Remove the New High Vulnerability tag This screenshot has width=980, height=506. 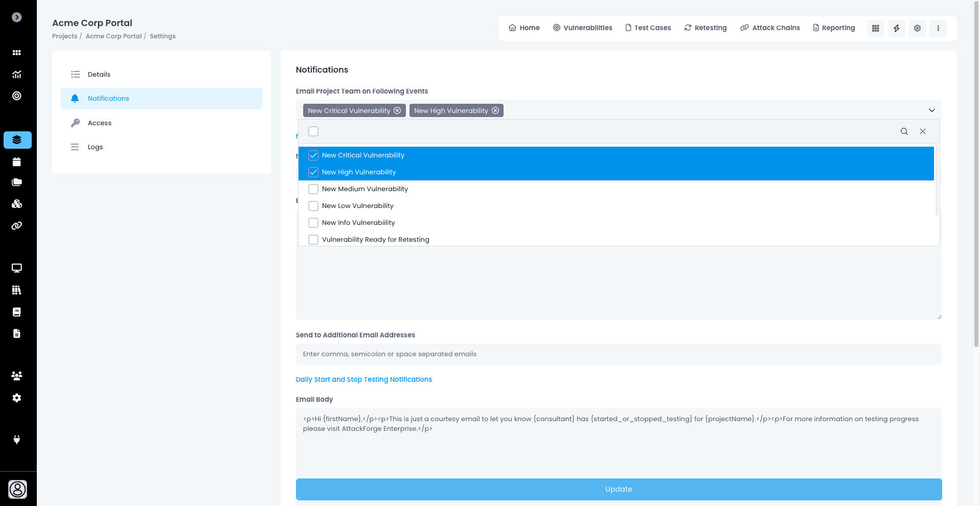pyautogui.click(x=495, y=110)
